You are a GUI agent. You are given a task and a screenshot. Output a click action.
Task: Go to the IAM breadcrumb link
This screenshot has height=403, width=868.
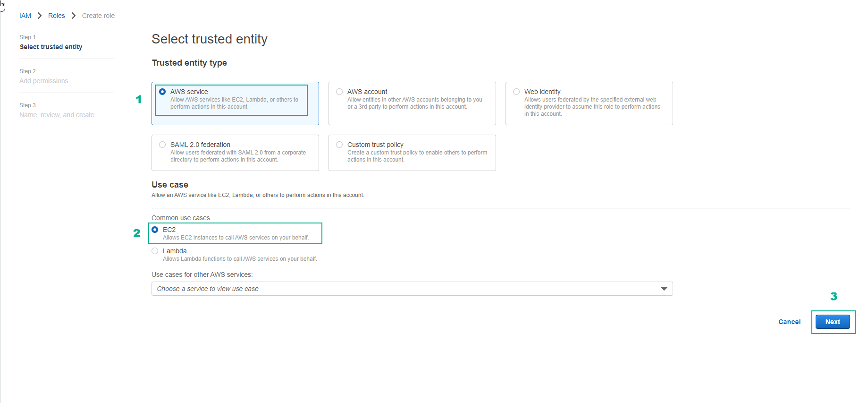25,16
